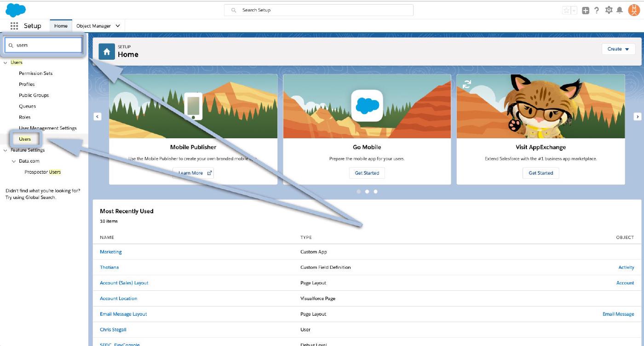Click Get Started under Go Mobile
Image resolution: width=644 pixels, height=346 pixels.
[x=367, y=173]
